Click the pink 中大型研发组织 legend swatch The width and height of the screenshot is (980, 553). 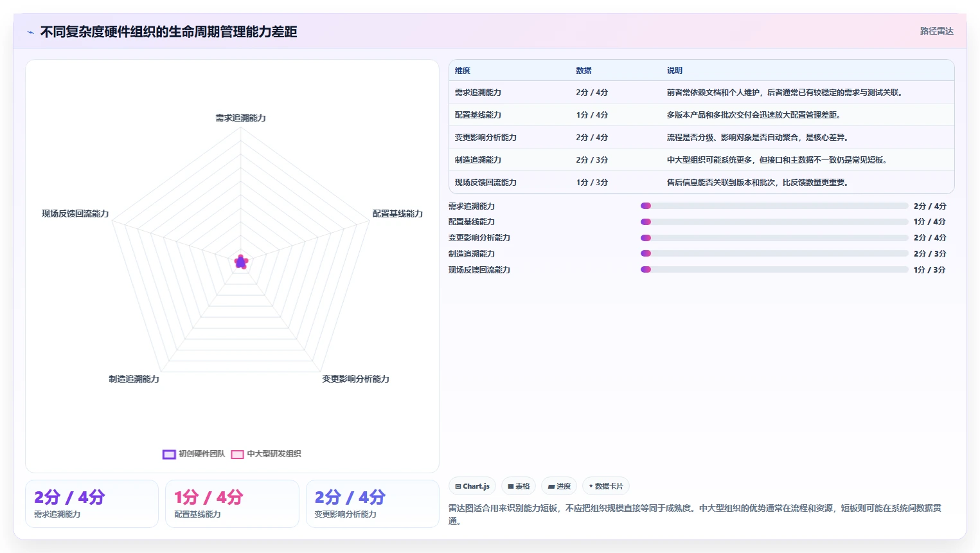tap(238, 454)
